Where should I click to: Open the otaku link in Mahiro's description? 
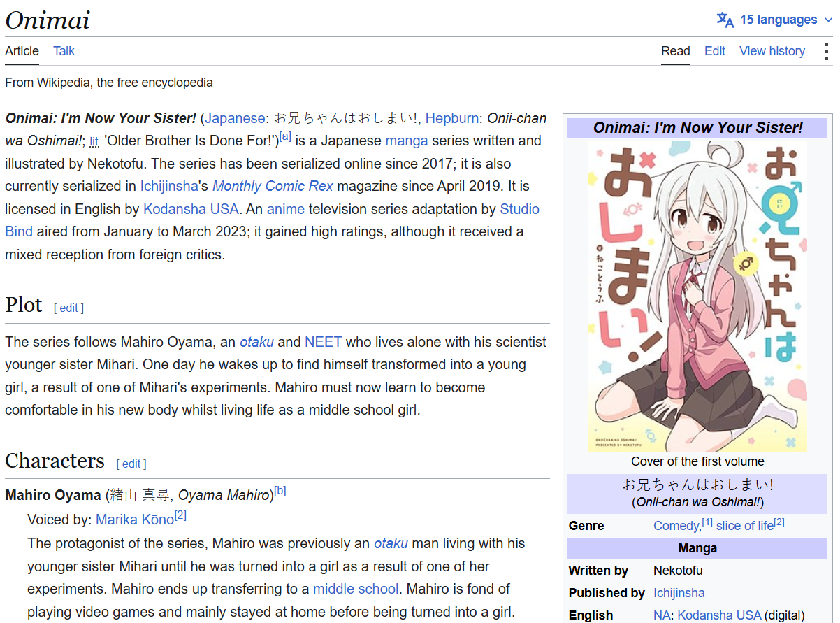tap(392, 543)
